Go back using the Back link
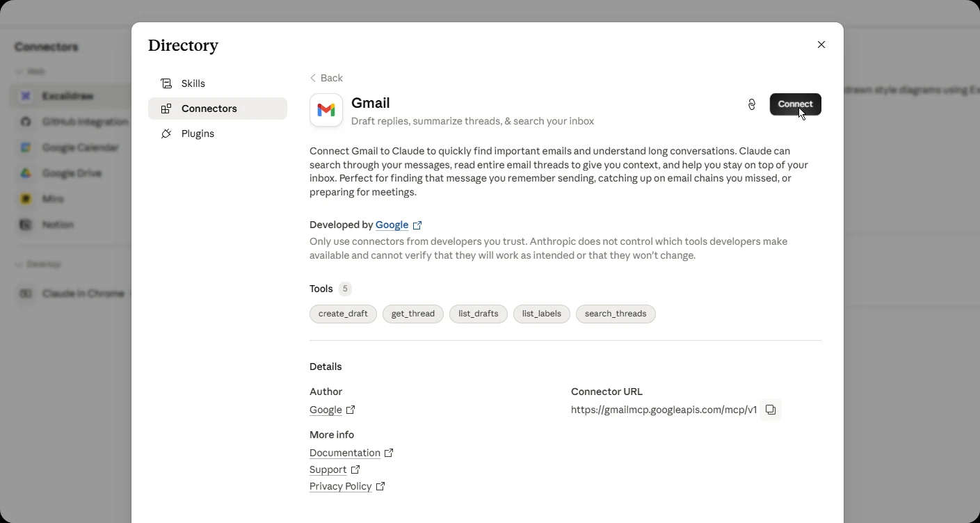Viewport: 980px width, 523px height. pos(326,78)
